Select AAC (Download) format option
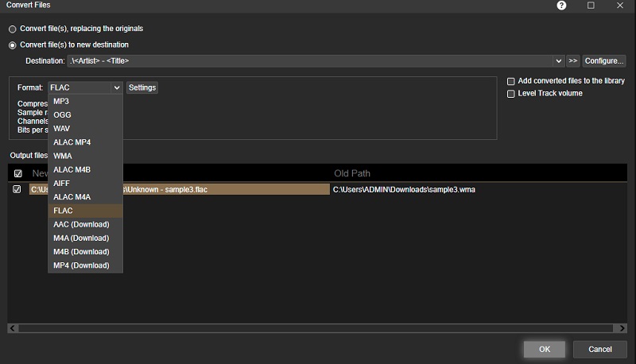This screenshot has height=364, width=636. coord(81,224)
